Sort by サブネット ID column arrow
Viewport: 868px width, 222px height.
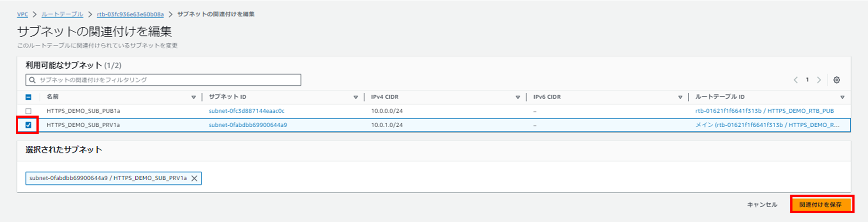pyautogui.click(x=355, y=97)
